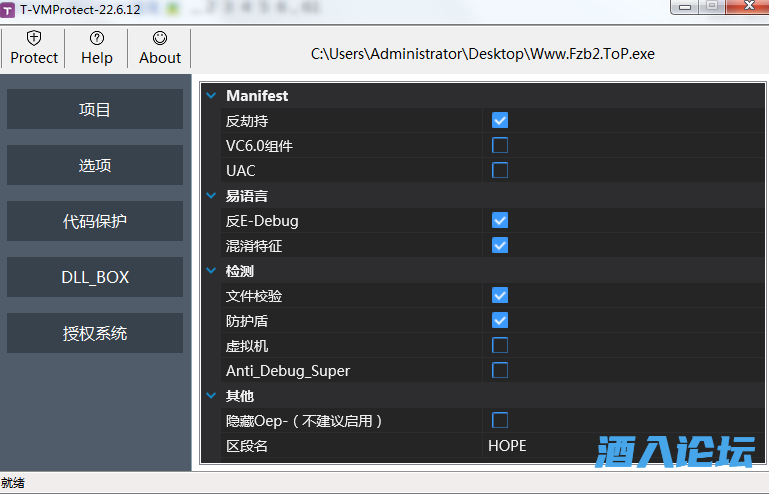The image size is (769, 494).
Task: Collapse the 易语言 section
Action: 211,196
